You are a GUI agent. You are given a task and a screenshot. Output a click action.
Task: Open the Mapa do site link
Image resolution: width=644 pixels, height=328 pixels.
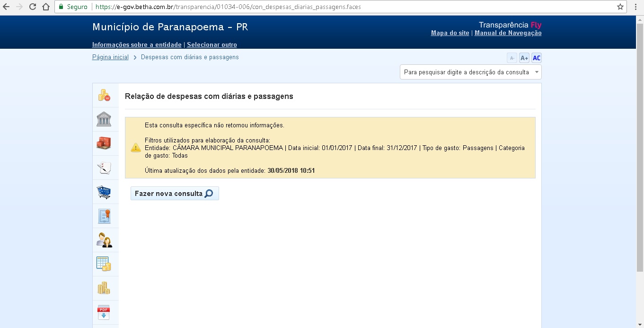pyautogui.click(x=450, y=33)
